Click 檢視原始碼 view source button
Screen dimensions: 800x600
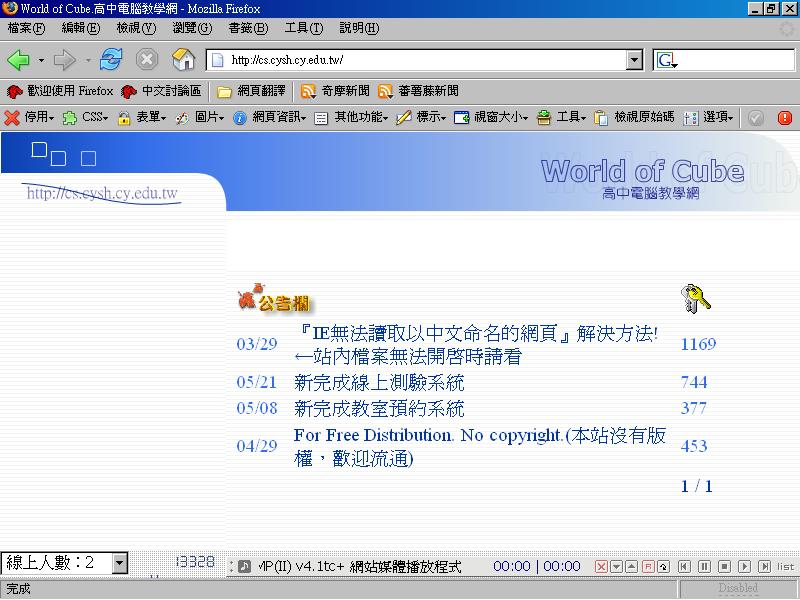[634, 117]
